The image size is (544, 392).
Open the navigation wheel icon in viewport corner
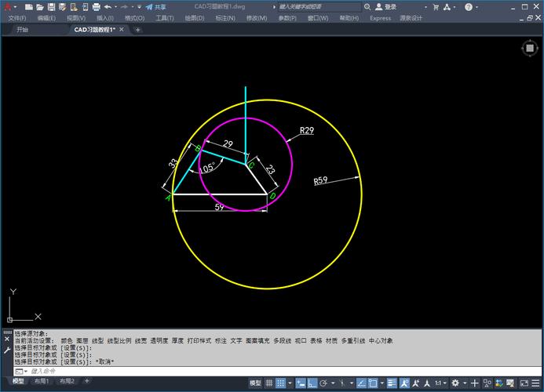(530, 48)
